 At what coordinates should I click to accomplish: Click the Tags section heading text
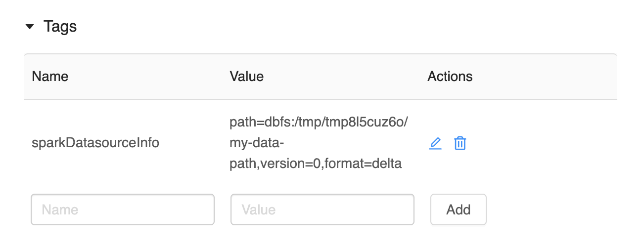[x=60, y=27]
